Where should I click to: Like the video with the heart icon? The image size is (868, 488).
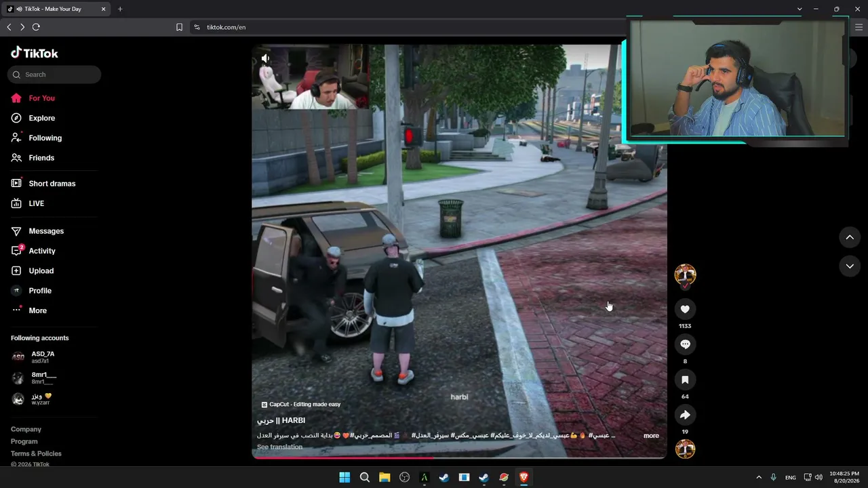[685, 309]
